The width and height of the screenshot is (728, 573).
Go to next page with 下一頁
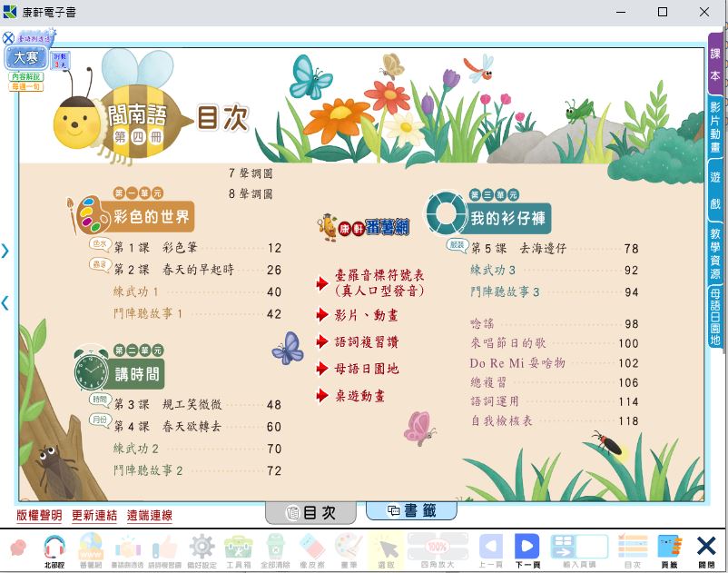click(527, 550)
